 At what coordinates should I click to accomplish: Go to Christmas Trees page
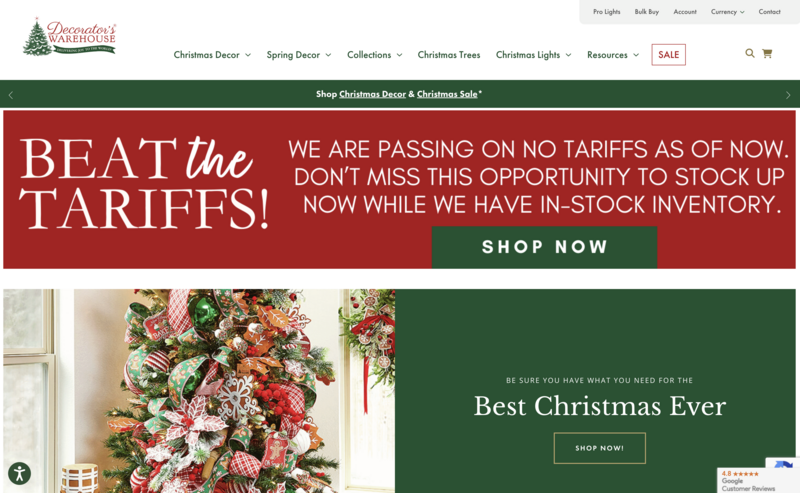448,55
